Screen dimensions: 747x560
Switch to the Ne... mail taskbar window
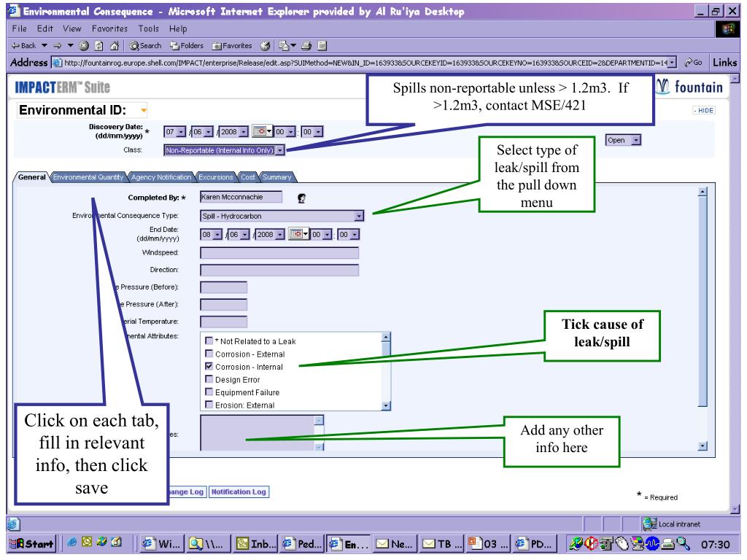click(x=395, y=543)
